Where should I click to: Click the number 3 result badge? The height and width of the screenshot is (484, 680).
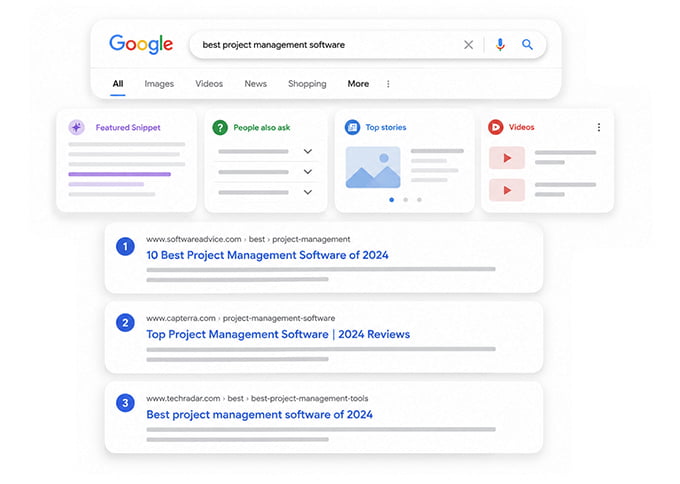pyautogui.click(x=125, y=403)
